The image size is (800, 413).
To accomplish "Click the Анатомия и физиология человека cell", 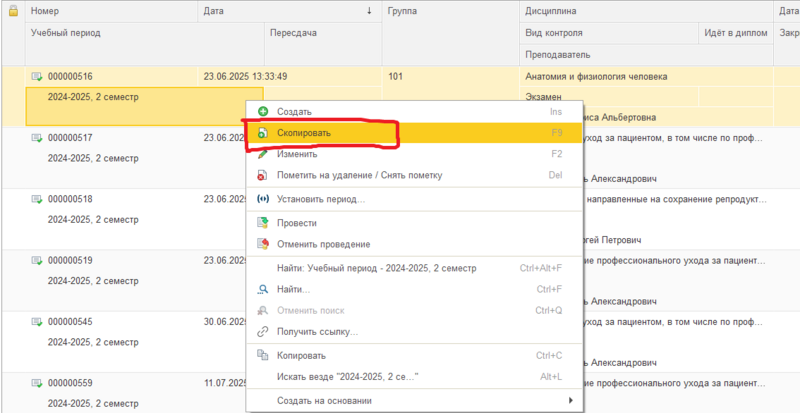I will coord(596,76).
